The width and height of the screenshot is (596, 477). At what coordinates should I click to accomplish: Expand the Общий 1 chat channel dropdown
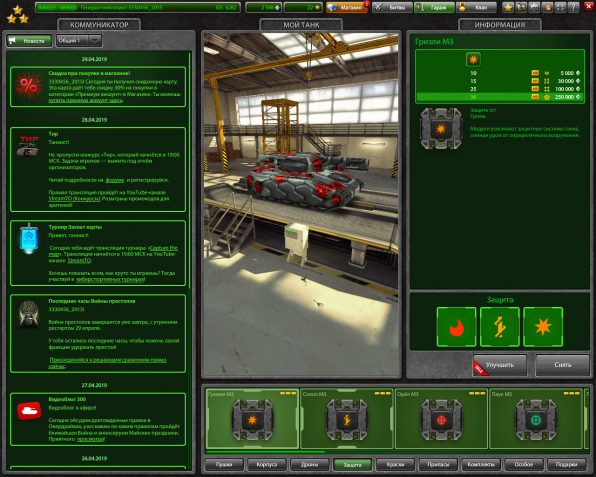point(79,40)
